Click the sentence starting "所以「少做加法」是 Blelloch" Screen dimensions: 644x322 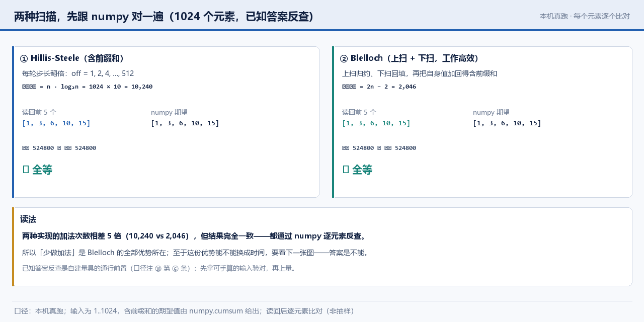coord(196,253)
